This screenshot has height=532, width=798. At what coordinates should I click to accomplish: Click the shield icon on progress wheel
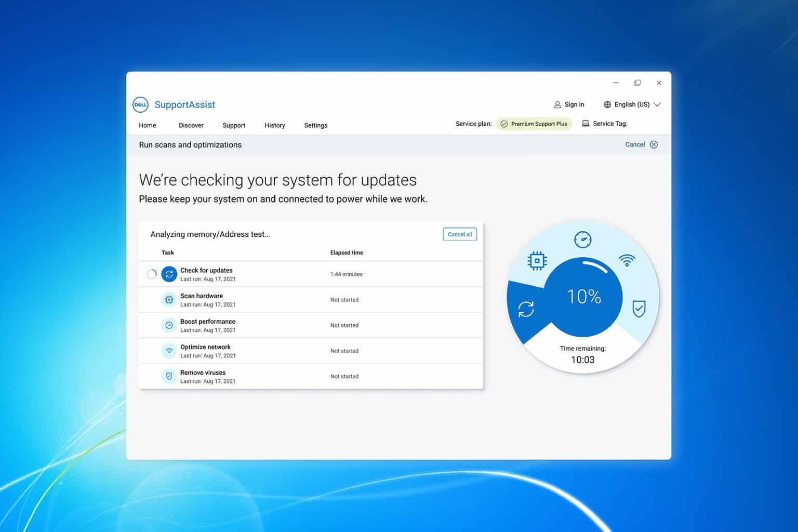pyautogui.click(x=639, y=308)
